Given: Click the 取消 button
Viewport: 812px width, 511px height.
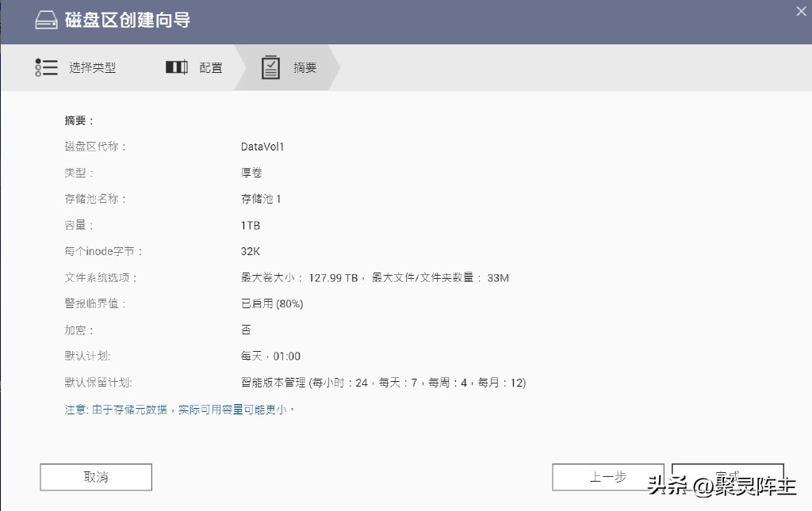Looking at the screenshot, I should 95,477.
